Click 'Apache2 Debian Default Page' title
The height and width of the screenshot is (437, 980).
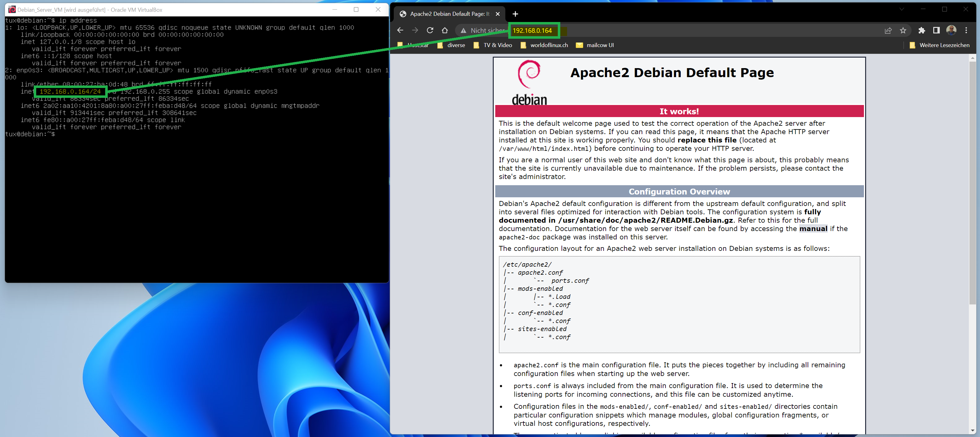click(x=672, y=72)
